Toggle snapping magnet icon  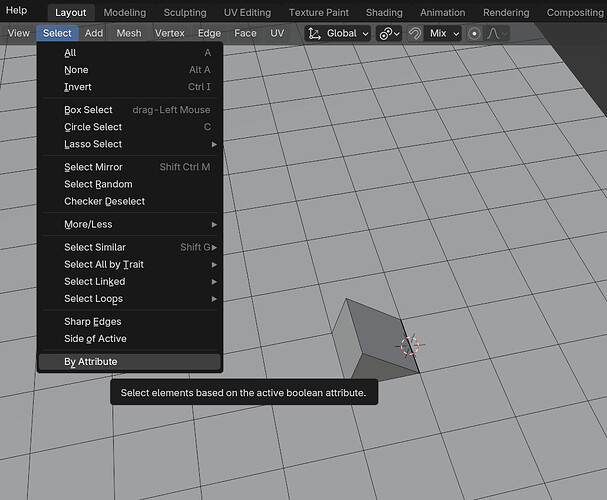point(415,34)
